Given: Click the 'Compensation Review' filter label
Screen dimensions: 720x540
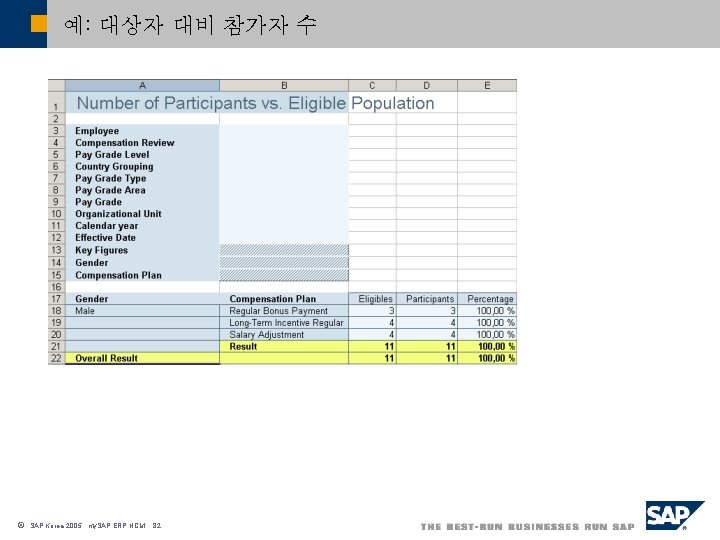Looking at the screenshot, I should 125,143.
